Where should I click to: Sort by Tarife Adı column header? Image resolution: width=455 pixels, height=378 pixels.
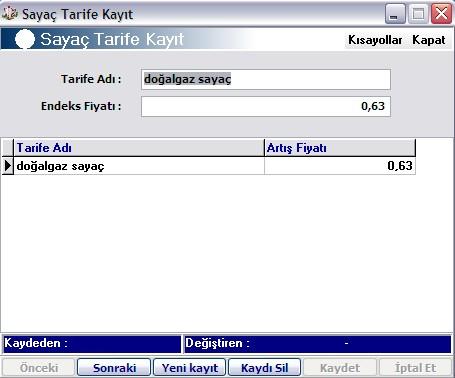(139, 148)
